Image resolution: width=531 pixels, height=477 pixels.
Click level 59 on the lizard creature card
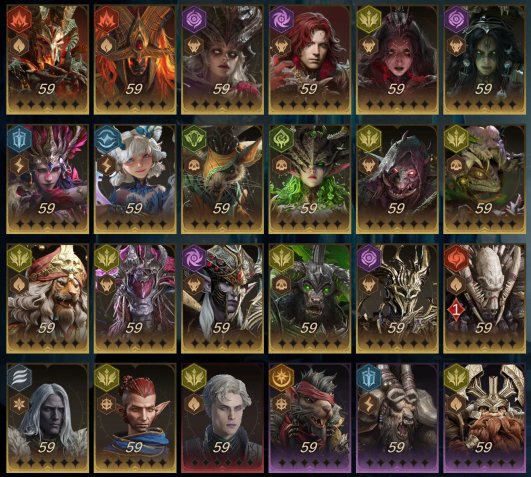tap(484, 208)
